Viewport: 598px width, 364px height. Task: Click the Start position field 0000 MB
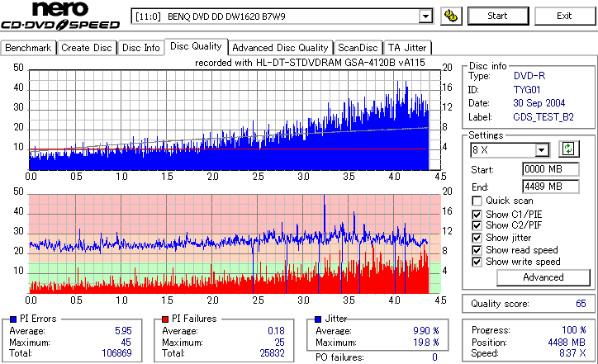coord(550,169)
